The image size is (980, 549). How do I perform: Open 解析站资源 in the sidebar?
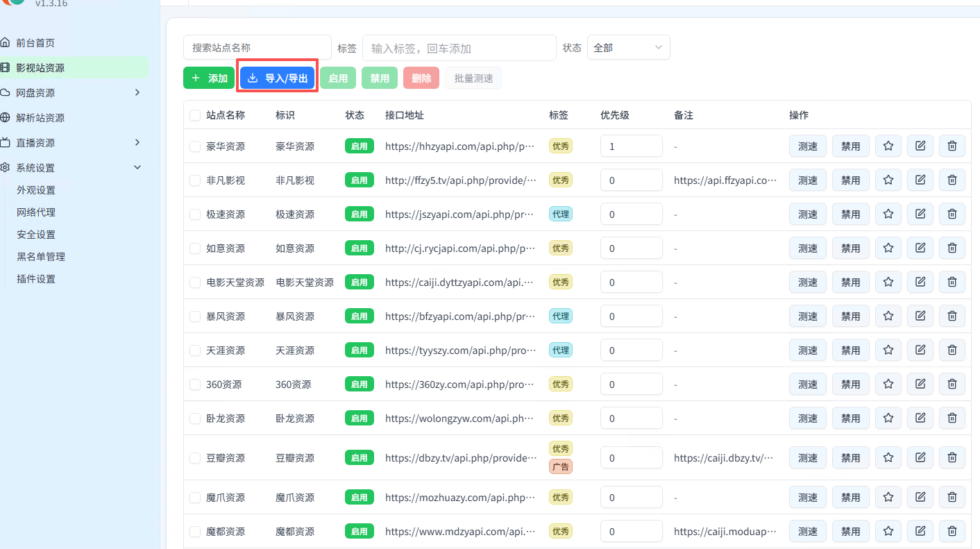pyautogui.click(x=42, y=117)
